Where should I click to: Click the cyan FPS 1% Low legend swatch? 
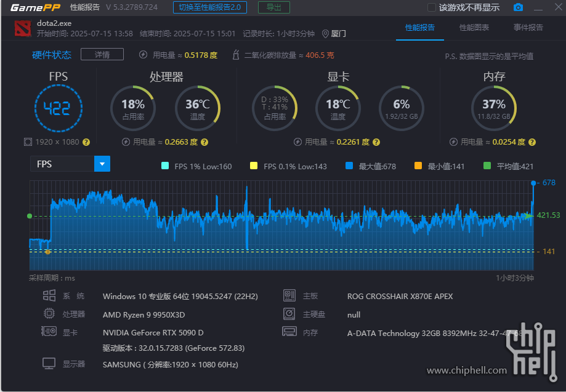(x=165, y=166)
